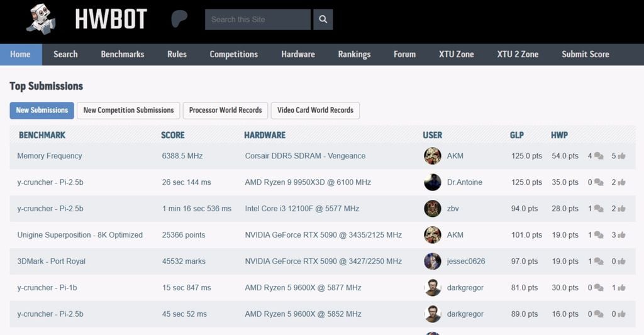Open the Benchmarks nav item

[123, 54]
